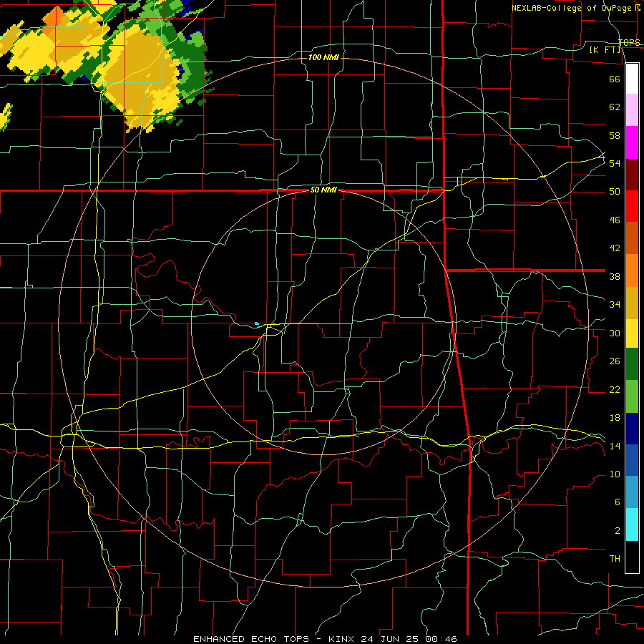
Task: Click the 6 legend value label
Action: point(617,502)
